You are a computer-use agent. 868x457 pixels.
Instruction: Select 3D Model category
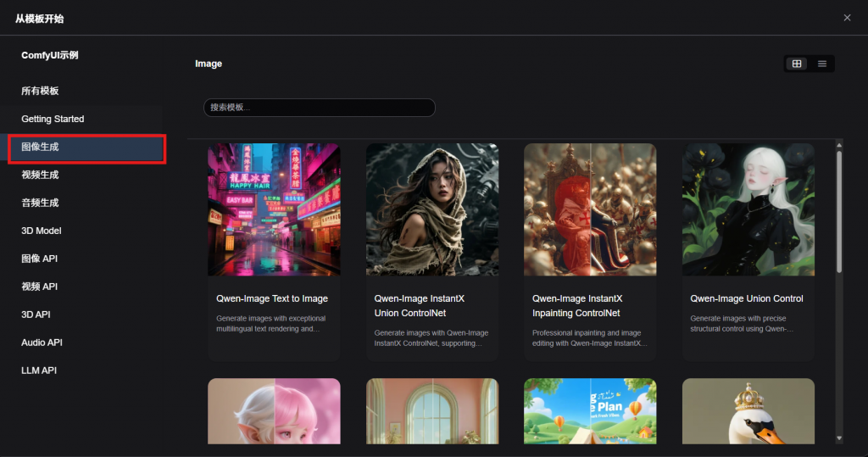pyautogui.click(x=42, y=231)
